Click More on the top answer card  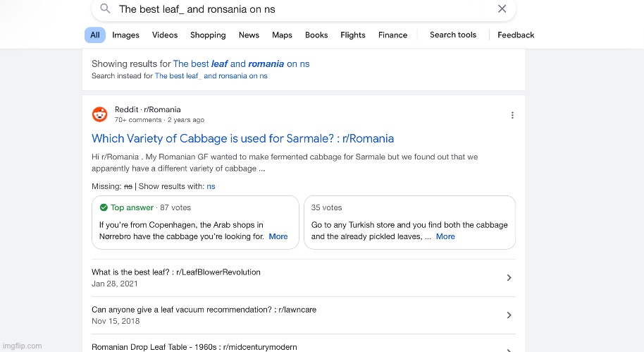278,236
